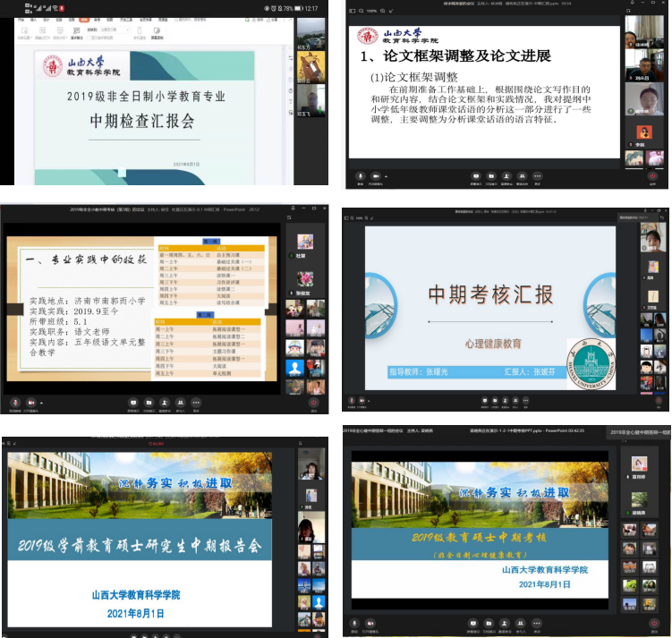Mute microphone in the 论文框架调整 meeting window
Image resolution: width=672 pixels, height=638 pixels.
360,176
